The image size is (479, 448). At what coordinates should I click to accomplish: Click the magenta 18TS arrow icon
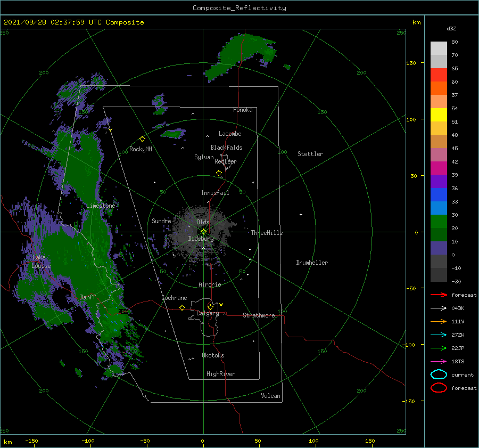click(439, 362)
